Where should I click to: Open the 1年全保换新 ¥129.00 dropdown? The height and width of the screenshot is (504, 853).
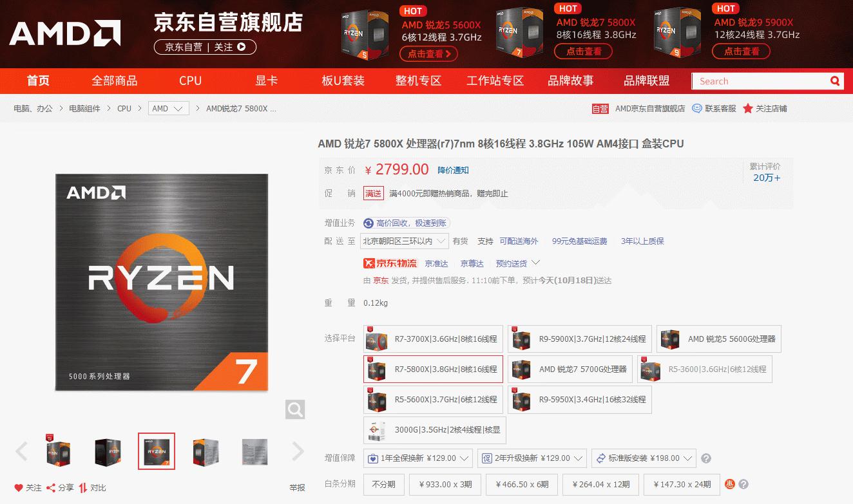click(x=417, y=458)
